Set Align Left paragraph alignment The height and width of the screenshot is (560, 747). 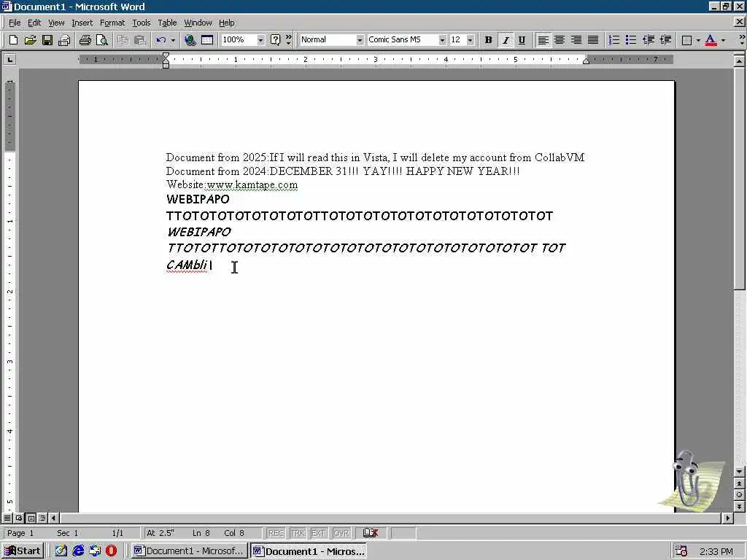543,40
